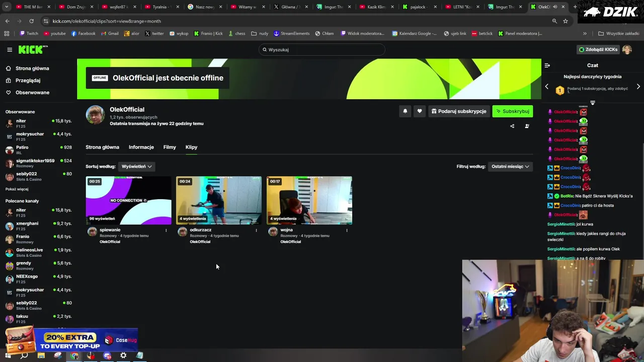Image resolution: width=644 pixels, height=362 pixels.
Task: Click the heart follow icon
Action: coord(420,111)
